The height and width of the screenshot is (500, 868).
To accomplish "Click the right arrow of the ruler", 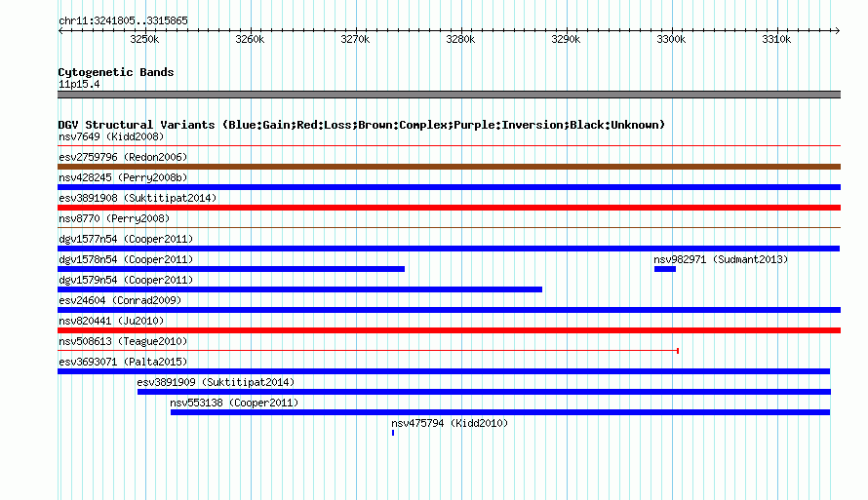I will click(x=838, y=30).
